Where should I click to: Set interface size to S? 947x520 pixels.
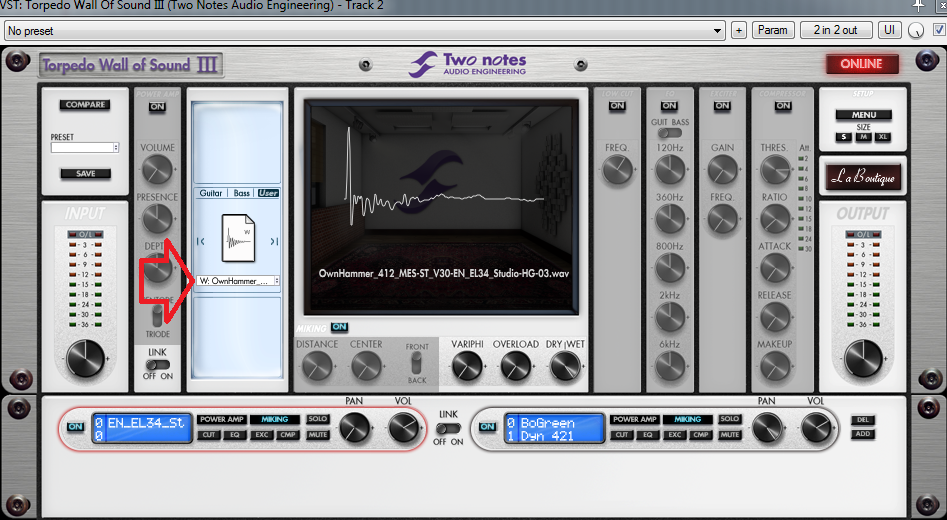pos(844,137)
